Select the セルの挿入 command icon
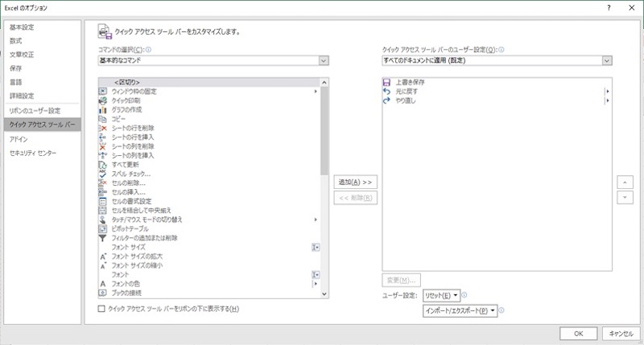 (103, 192)
